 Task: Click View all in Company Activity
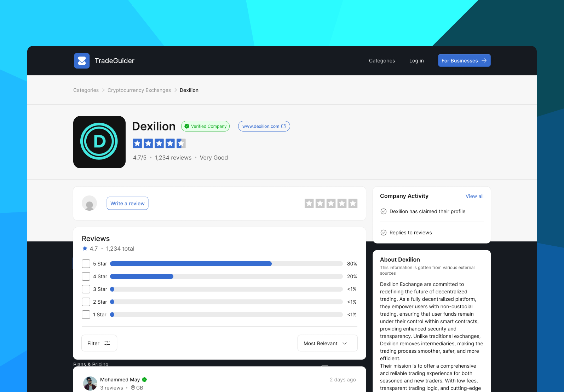(x=474, y=196)
